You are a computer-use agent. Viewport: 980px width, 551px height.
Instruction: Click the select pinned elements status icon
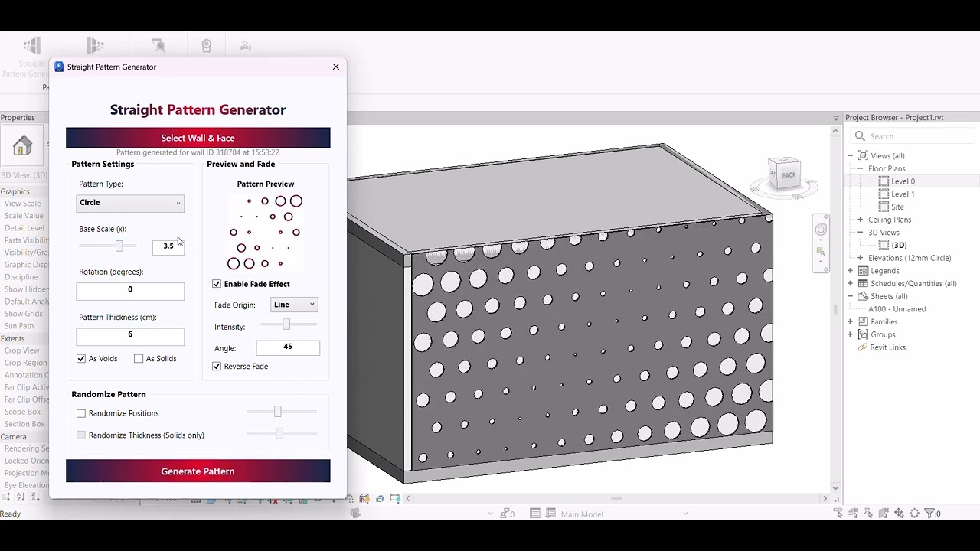click(869, 514)
